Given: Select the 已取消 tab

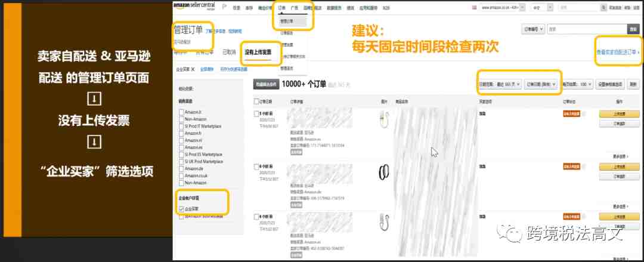Looking at the screenshot, I should click(x=229, y=53).
